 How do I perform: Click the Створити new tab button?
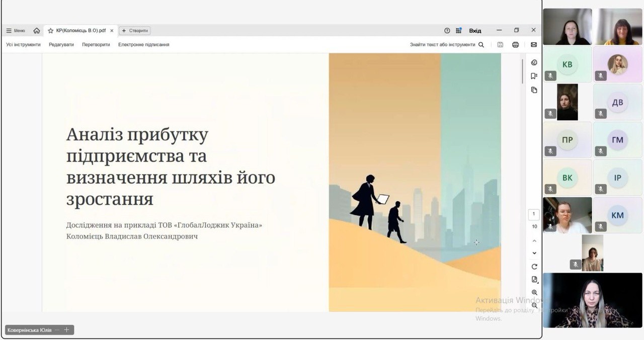coord(135,31)
